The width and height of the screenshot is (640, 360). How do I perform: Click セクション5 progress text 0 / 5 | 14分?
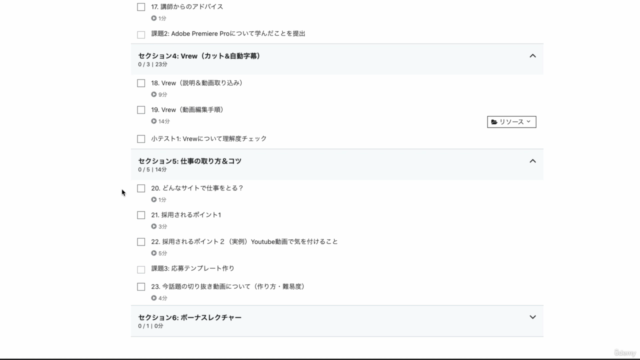(x=152, y=170)
